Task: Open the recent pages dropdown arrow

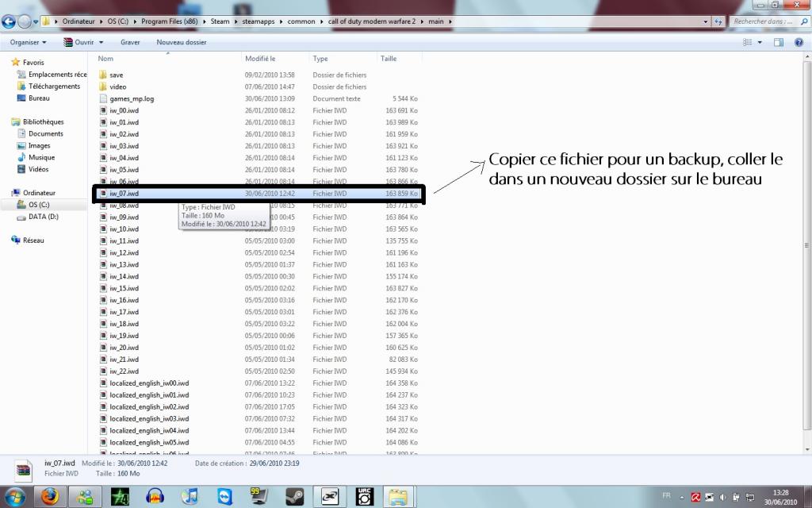Action: coord(36,21)
